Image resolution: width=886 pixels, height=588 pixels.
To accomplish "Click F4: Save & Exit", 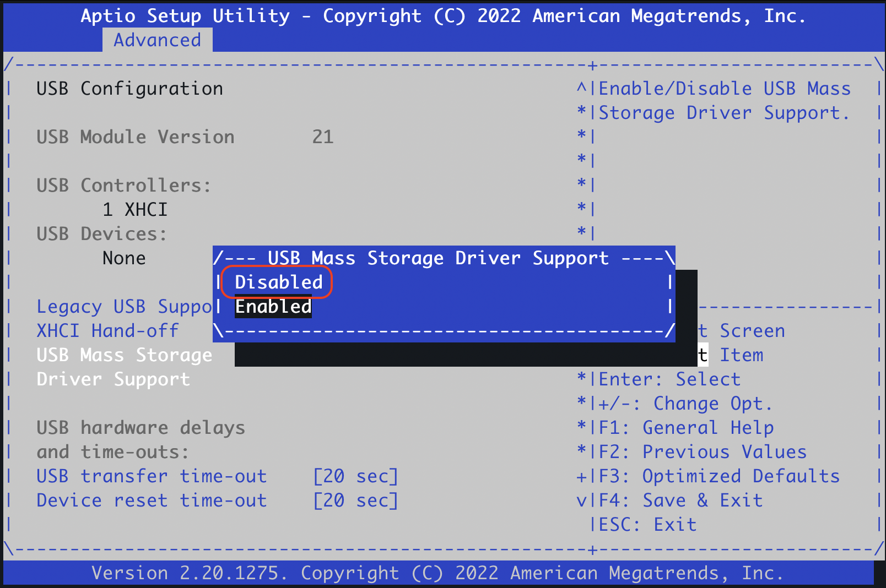I will pos(680,500).
